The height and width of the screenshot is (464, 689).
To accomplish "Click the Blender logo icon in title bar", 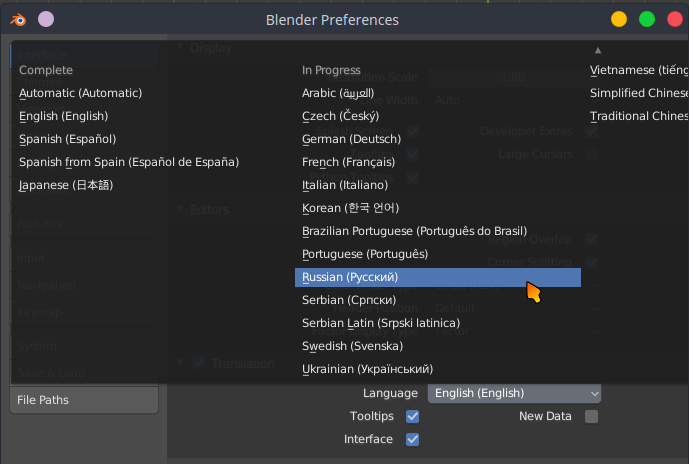I will pos(18,20).
